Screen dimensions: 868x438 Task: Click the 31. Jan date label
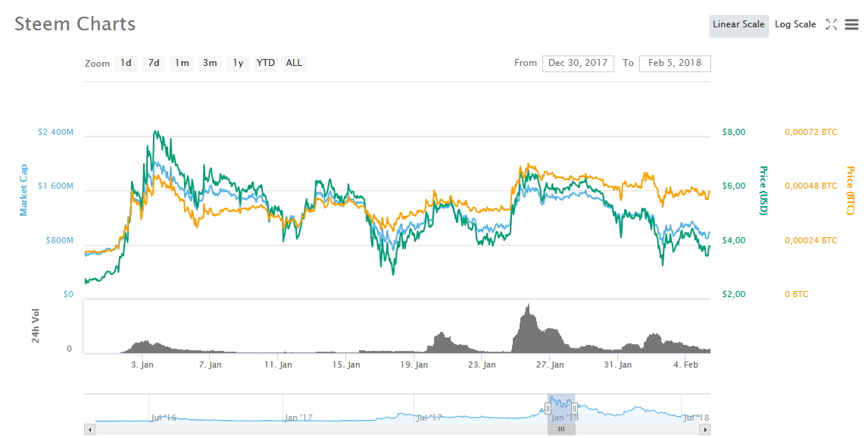[x=618, y=364]
